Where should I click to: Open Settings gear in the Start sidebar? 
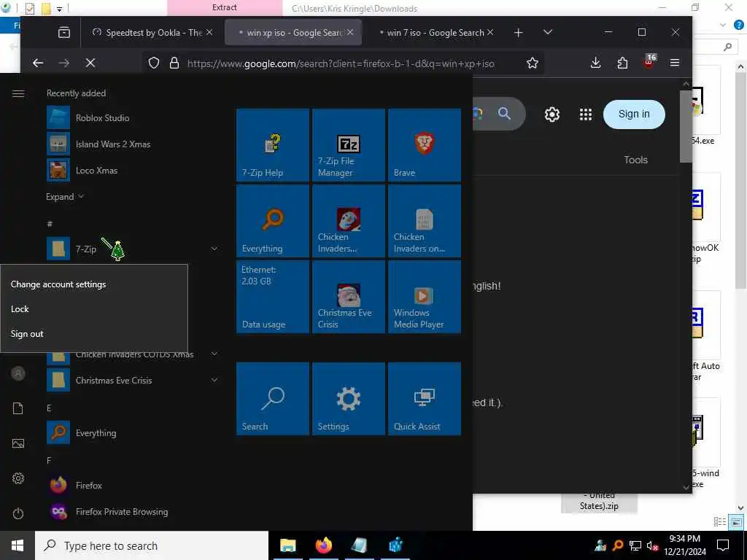(18, 478)
